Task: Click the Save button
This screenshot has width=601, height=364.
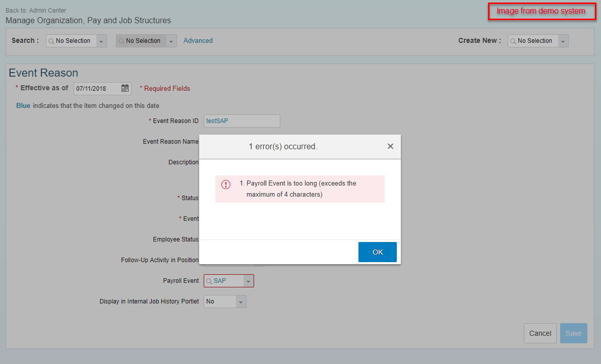Action: [573, 333]
